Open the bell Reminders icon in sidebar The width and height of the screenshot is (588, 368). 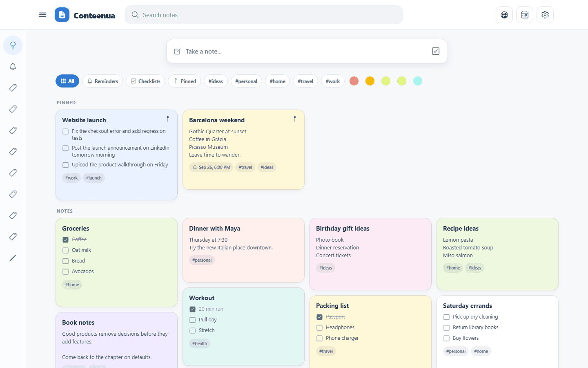13,67
